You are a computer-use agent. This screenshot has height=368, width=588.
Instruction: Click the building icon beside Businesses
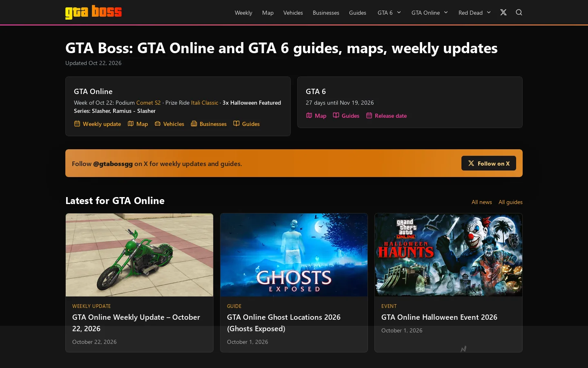point(194,123)
